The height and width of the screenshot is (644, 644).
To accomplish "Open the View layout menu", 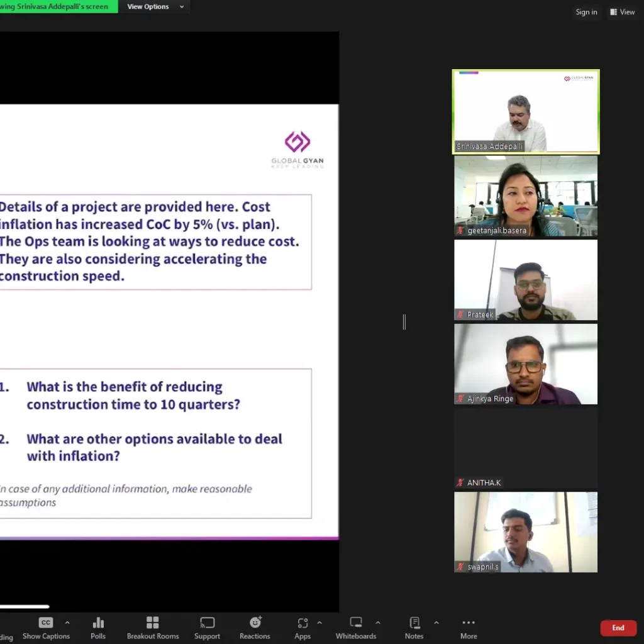I will pyautogui.click(x=623, y=12).
